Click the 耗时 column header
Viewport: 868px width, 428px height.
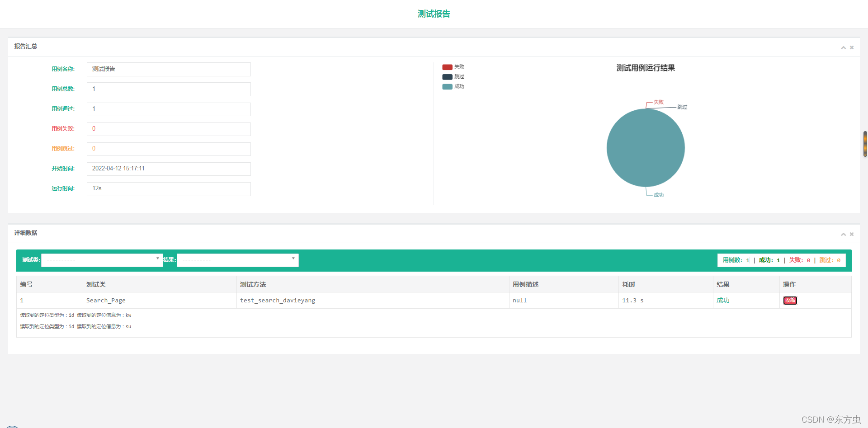[666, 284]
